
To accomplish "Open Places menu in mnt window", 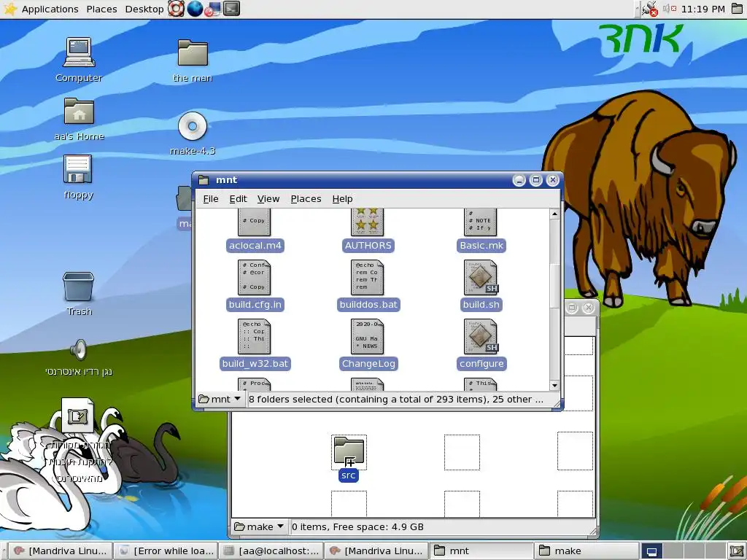I will [306, 199].
